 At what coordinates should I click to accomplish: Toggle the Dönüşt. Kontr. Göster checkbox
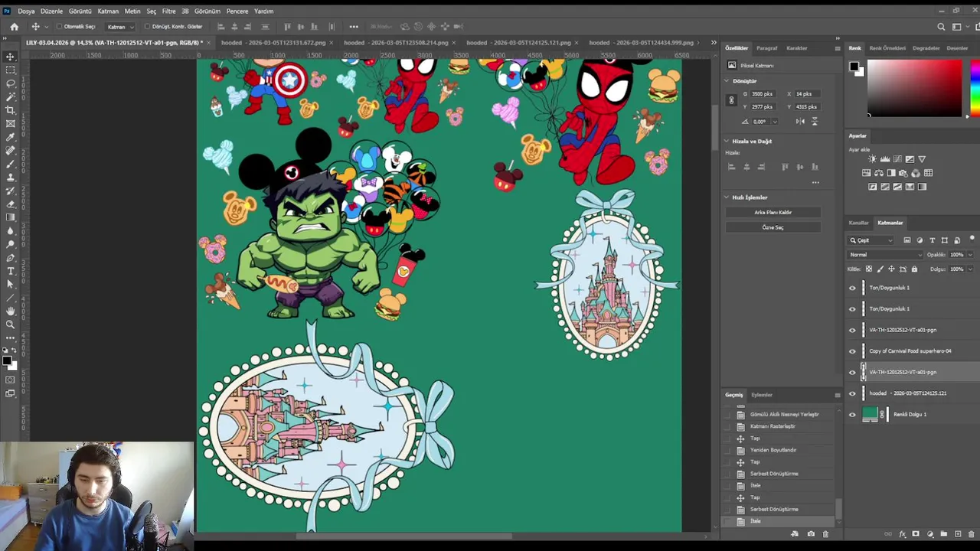coord(147,27)
